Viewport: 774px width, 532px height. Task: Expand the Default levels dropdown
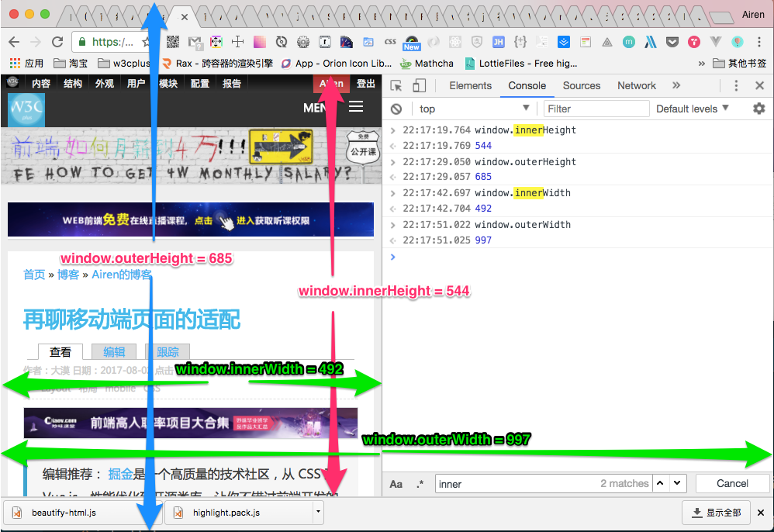coord(692,109)
